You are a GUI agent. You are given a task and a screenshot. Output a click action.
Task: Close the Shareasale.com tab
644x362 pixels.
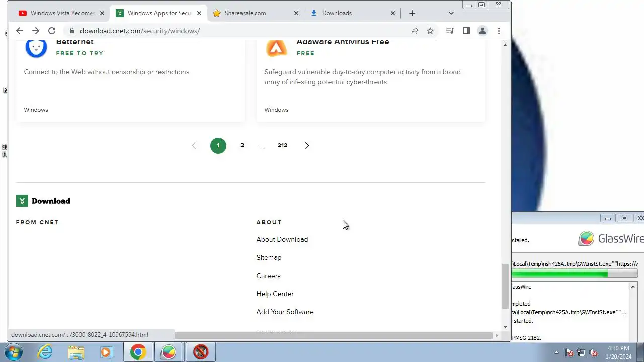pyautogui.click(x=296, y=13)
